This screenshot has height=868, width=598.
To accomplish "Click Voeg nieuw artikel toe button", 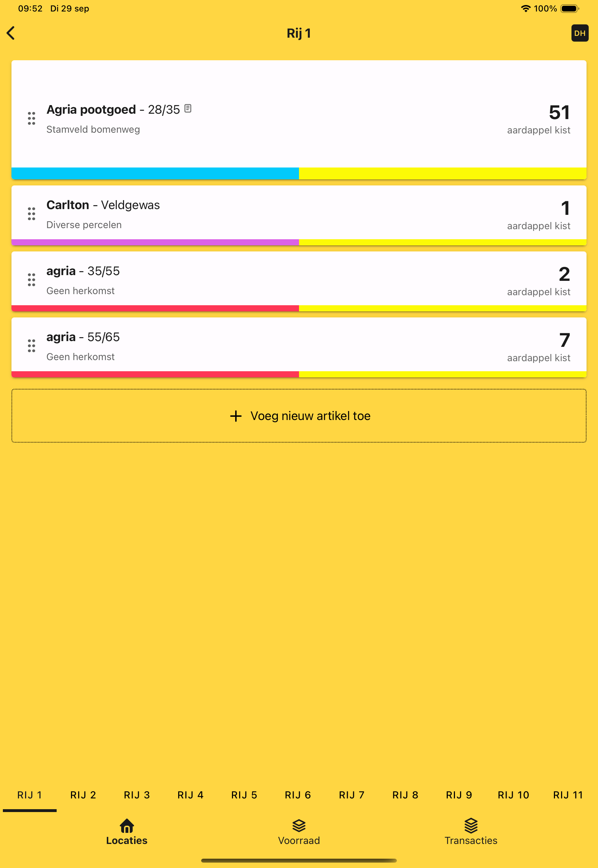I will point(299,416).
